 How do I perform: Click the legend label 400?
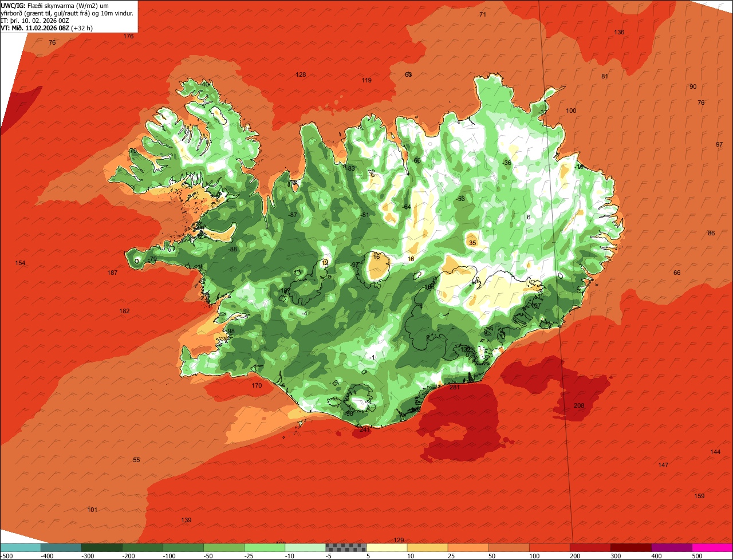(x=657, y=555)
